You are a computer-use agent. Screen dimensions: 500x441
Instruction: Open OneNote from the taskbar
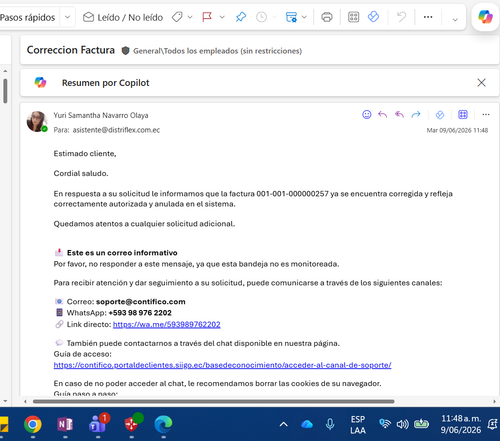tap(65, 424)
